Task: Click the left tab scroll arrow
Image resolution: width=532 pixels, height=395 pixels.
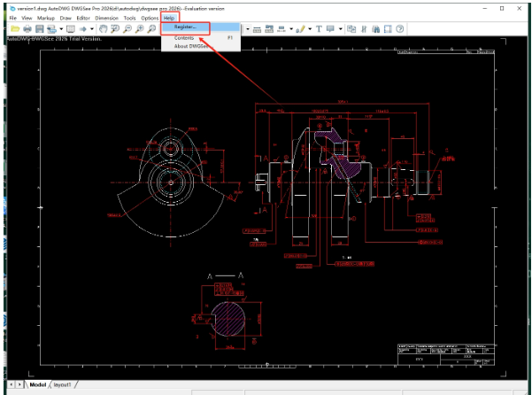Action: (x=12, y=384)
